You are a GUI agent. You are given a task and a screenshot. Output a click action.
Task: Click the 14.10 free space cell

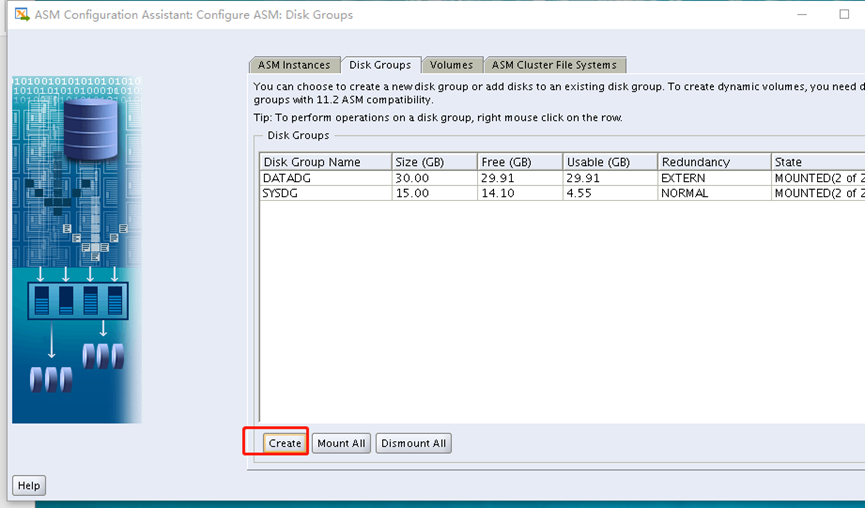520,193
